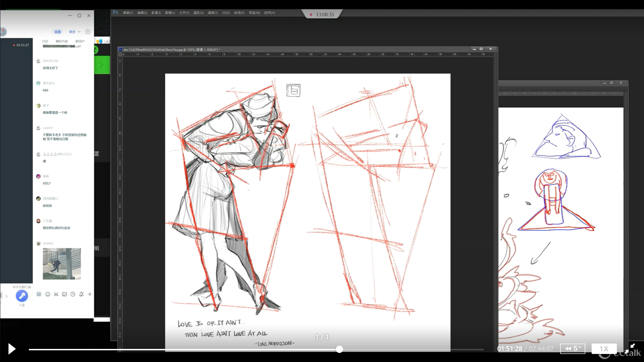
Task: Toggle the muted notification bell icon
Action: 81,294
